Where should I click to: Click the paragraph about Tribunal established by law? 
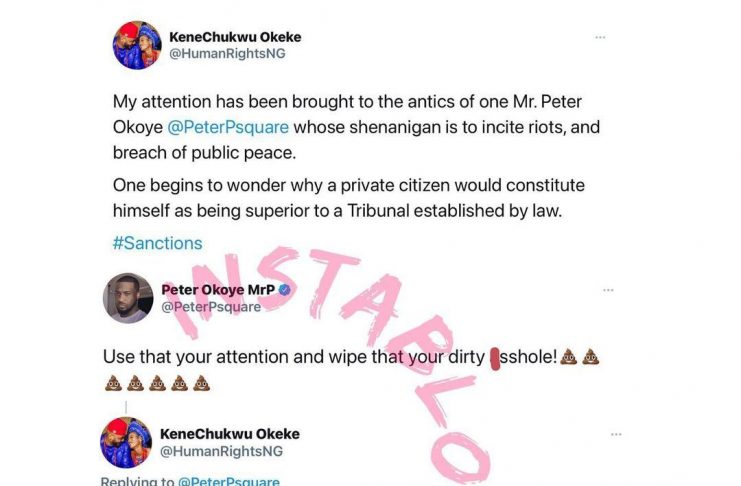coord(349,198)
